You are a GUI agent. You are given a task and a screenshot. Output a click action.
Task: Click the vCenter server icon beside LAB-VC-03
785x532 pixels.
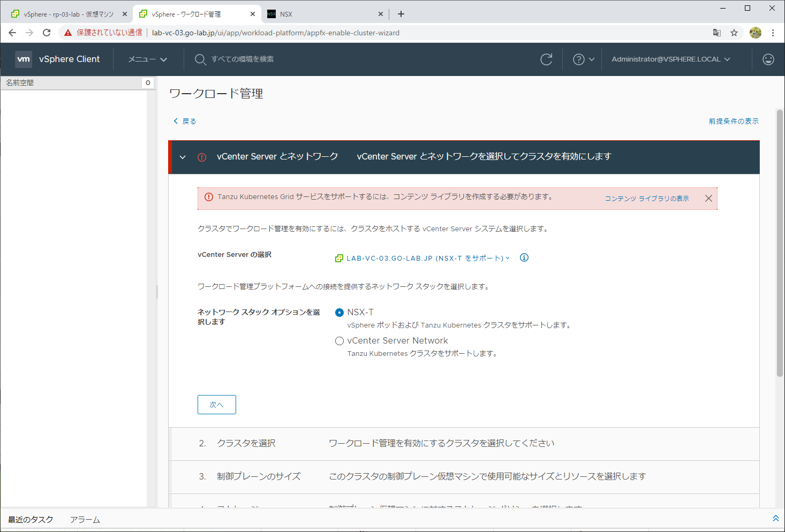pos(339,258)
